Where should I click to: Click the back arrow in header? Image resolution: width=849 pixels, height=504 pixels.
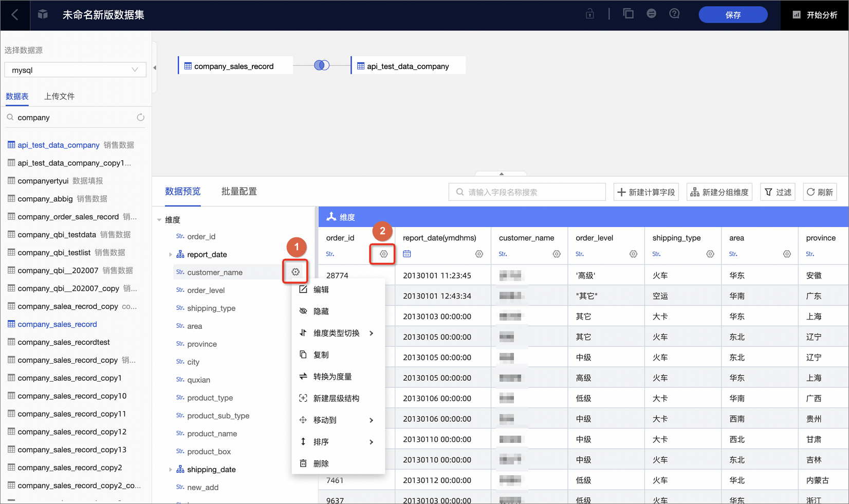click(x=15, y=15)
